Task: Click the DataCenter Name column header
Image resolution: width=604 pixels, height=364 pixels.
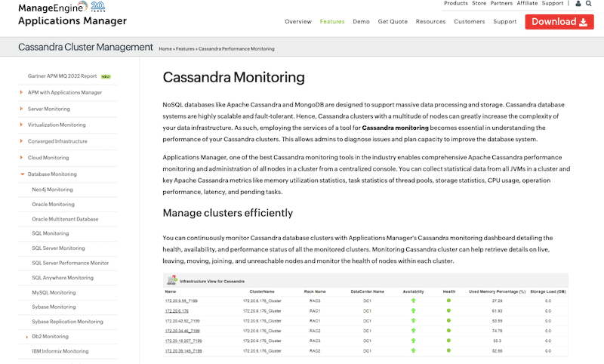Action: (367, 292)
